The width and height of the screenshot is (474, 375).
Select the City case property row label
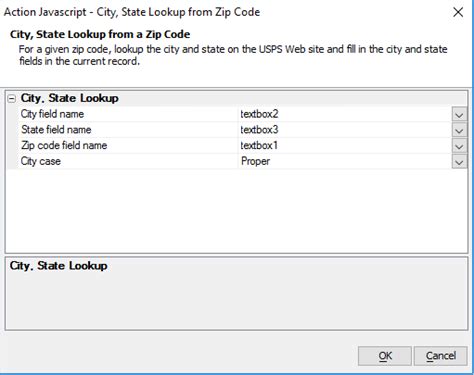pos(41,161)
